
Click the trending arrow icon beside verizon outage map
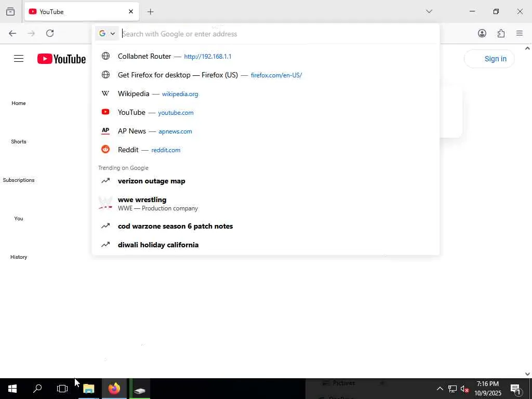[x=105, y=181]
